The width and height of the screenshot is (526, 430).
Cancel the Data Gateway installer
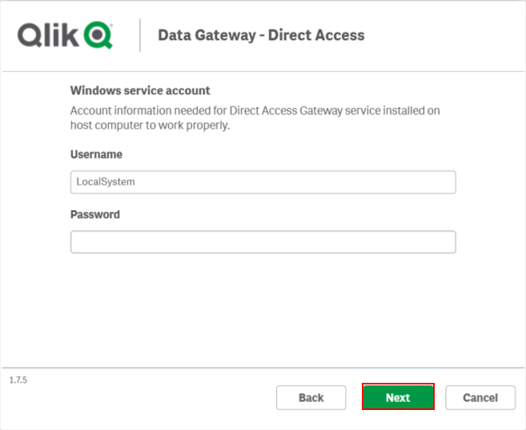click(480, 397)
